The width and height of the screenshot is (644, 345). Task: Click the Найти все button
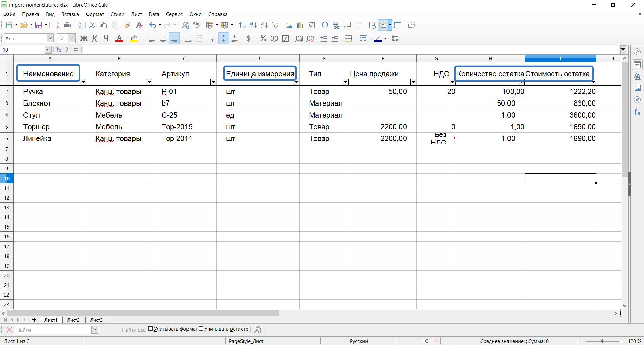133,330
